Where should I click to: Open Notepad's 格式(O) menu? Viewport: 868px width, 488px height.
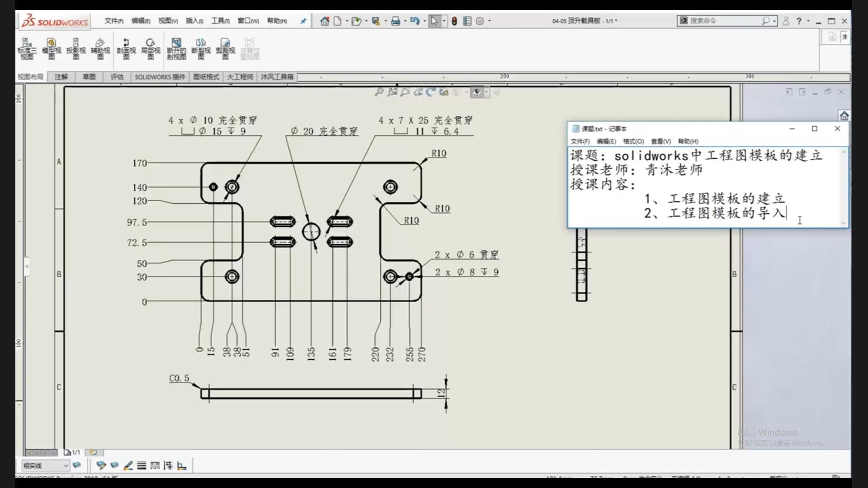tap(633, 141)
